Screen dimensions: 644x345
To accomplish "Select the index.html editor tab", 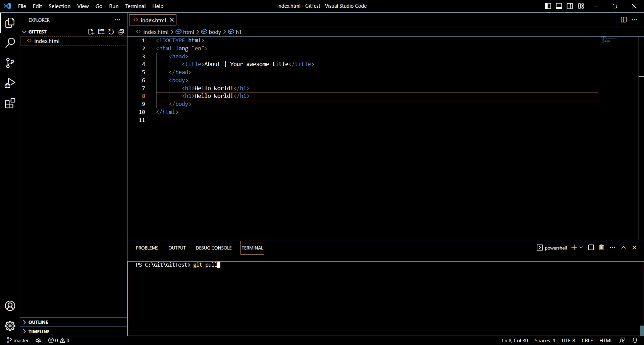I will click(153, 20).
